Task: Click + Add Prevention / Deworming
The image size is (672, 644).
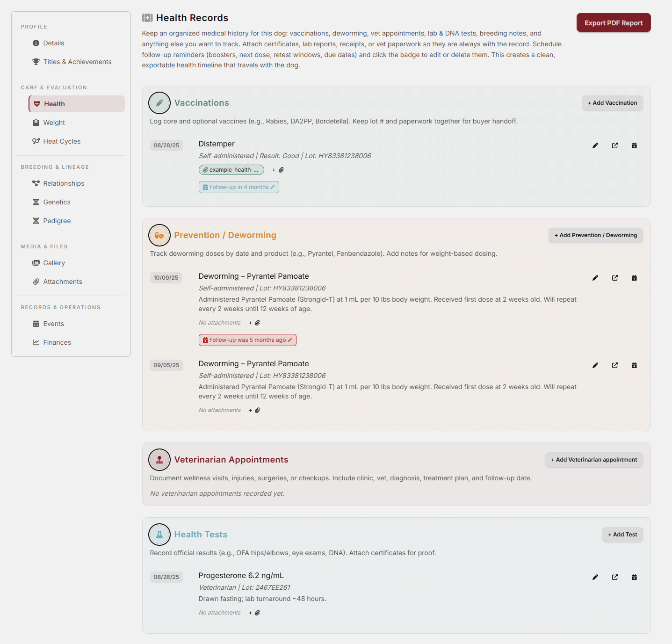Action: [x=595, y=235]
